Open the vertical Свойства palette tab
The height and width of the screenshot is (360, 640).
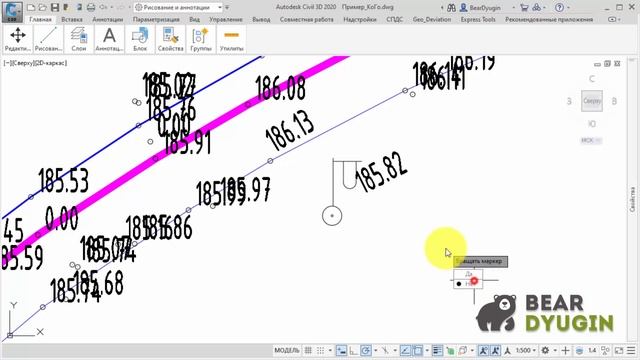tap(632, 200)
